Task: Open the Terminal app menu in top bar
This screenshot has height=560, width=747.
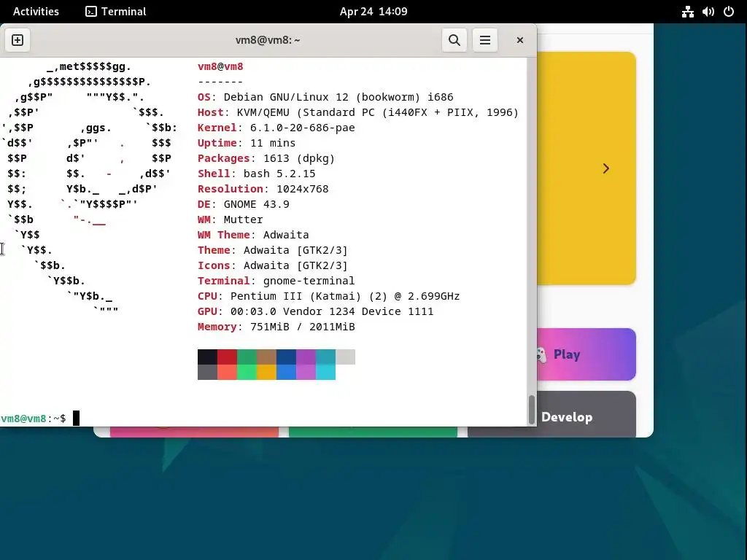Action: click(x=116, y=12)
